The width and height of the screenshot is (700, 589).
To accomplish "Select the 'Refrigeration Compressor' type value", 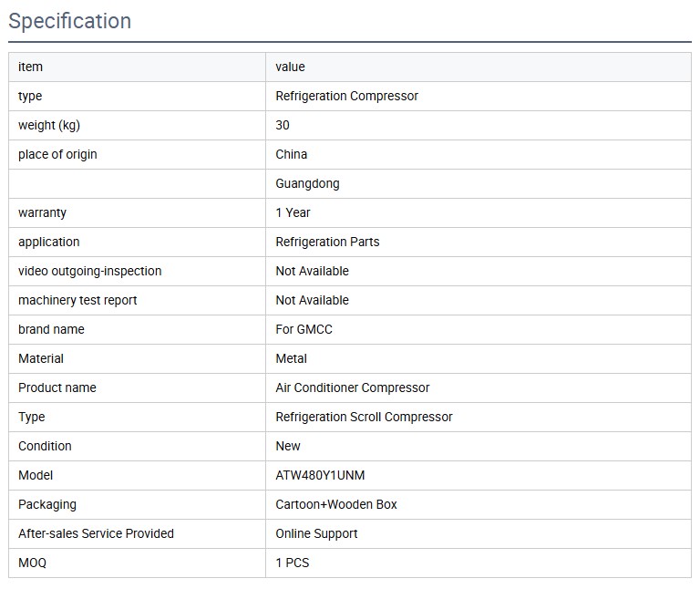I will (x=346, y=96).
